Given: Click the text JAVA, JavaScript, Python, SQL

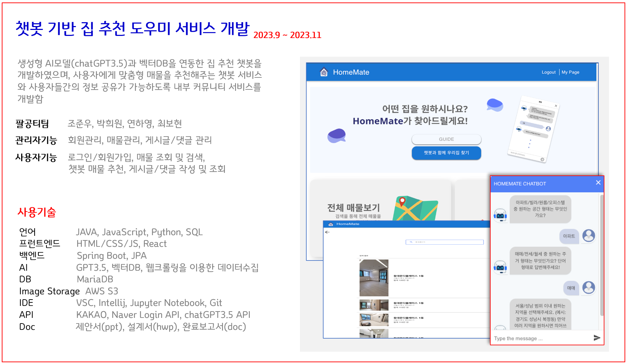Looking at the screenshot, I should 139,232.
